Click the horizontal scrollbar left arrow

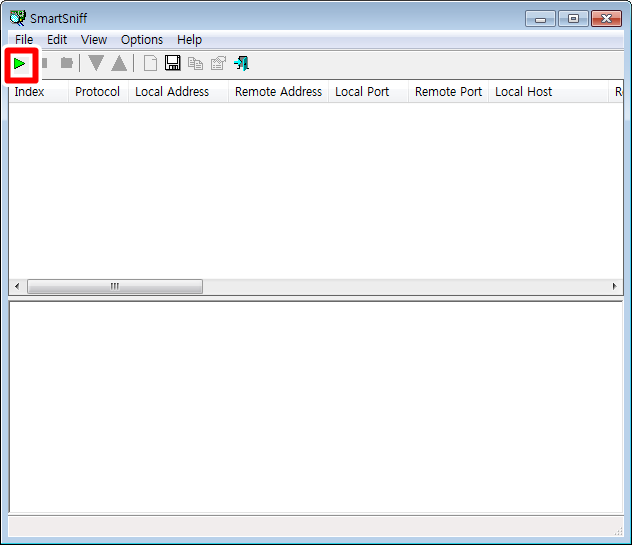[17, 286]
